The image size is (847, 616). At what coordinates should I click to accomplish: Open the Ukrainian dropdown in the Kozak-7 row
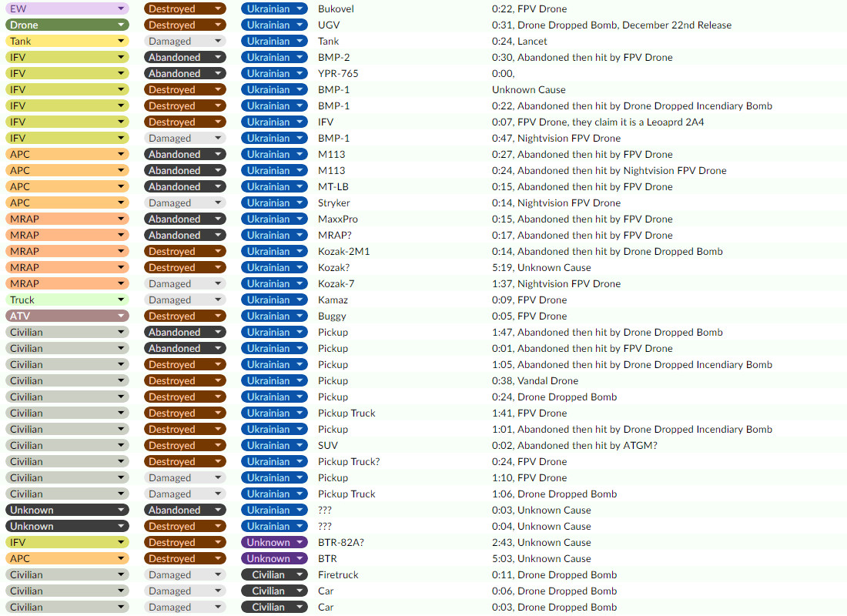coord(274,283)
